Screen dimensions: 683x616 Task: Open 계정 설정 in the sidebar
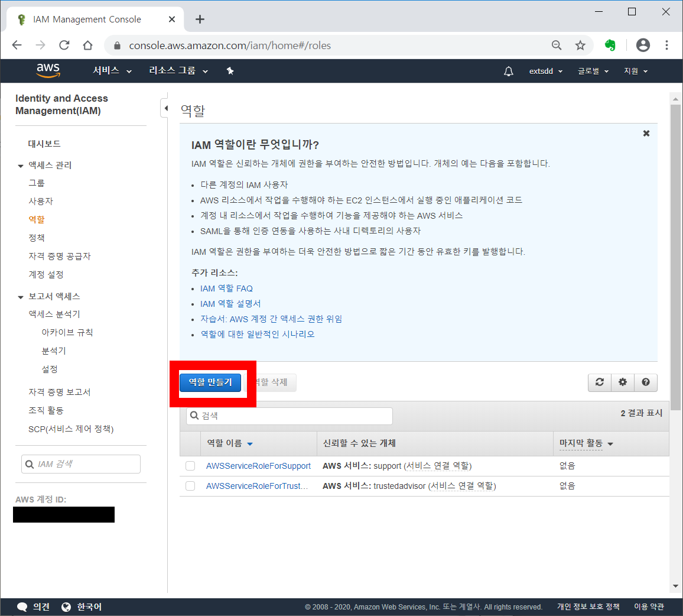(x=46, y=275)
